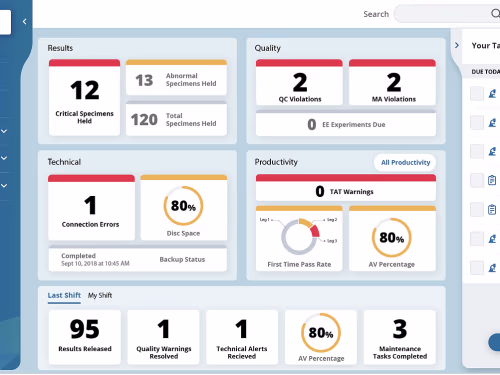Click inside the Search input field

tap(442, 14)
